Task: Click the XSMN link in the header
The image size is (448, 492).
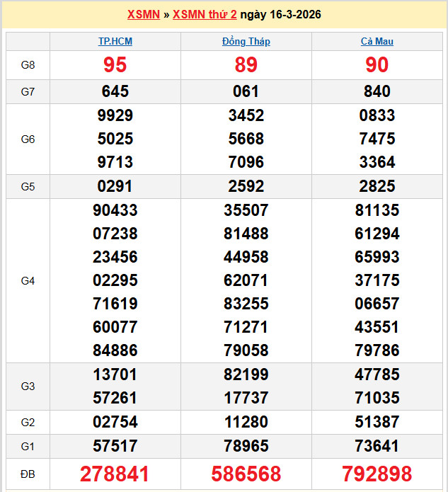Action: [143, 15]
